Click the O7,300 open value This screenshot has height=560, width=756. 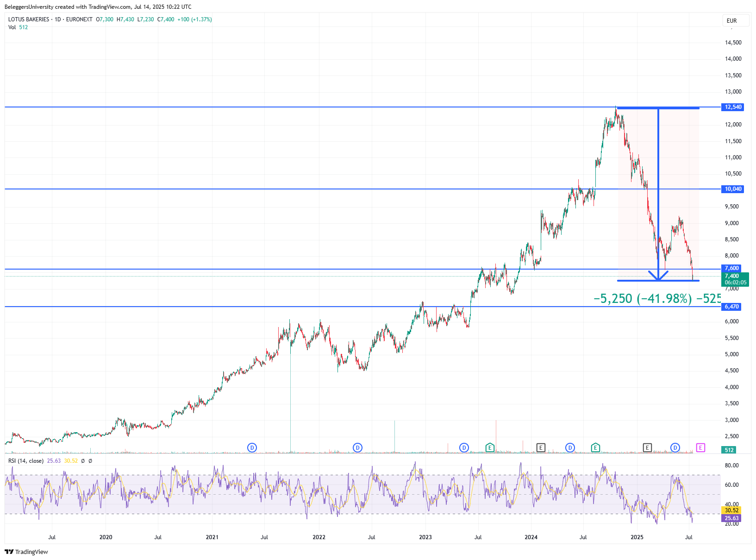[x=105, y=19]
